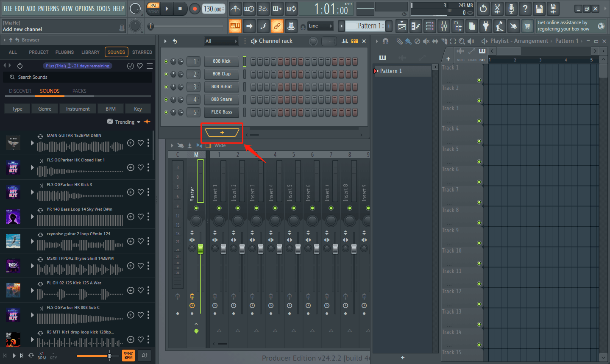Viewport: 610px width, 364px height.
Task: Select the Delete tool in the Playlist toolbar
Action: coord(417,41)
